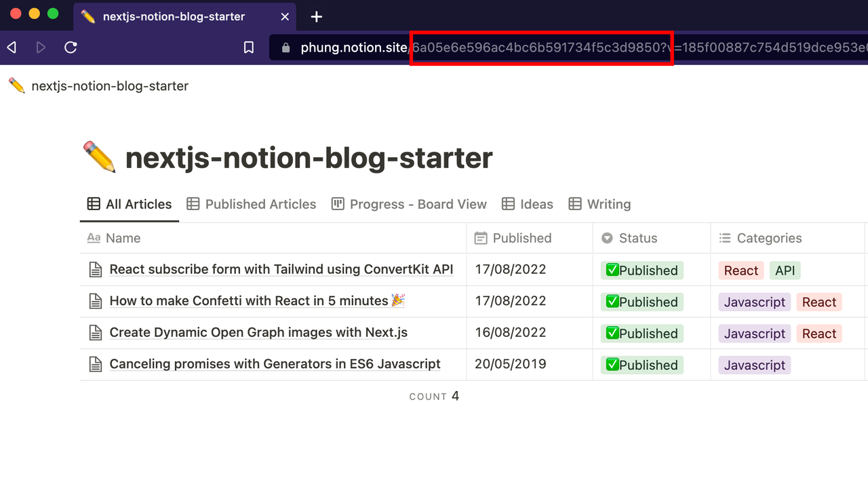Click Published status of Canceling promises row
The image size is (868, 488).
coord(642,365)
